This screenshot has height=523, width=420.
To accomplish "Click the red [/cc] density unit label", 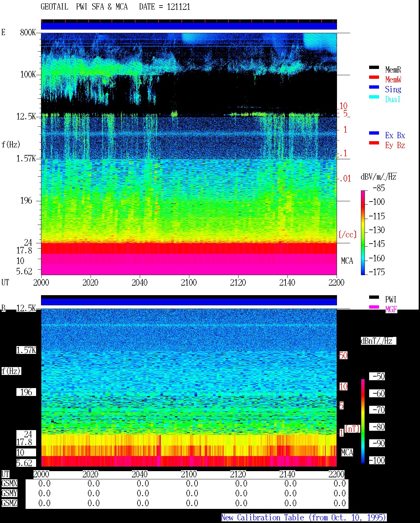I will [x=347, y=234].
